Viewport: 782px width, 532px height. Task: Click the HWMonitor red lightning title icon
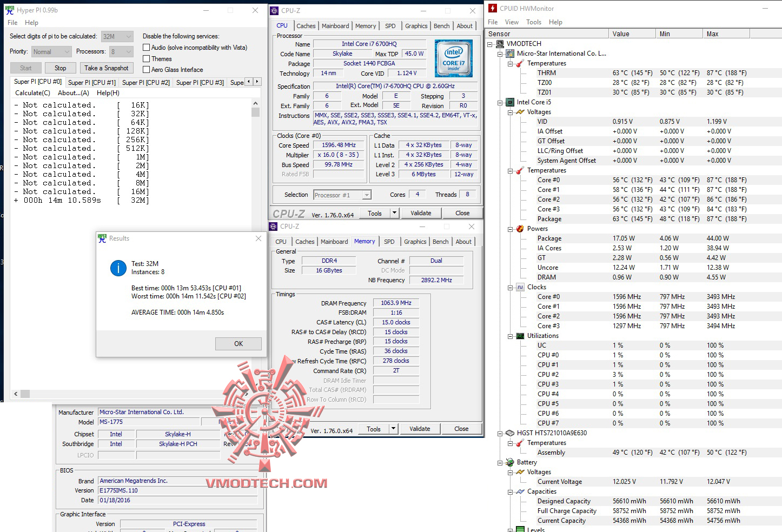(x=493, y=8)
